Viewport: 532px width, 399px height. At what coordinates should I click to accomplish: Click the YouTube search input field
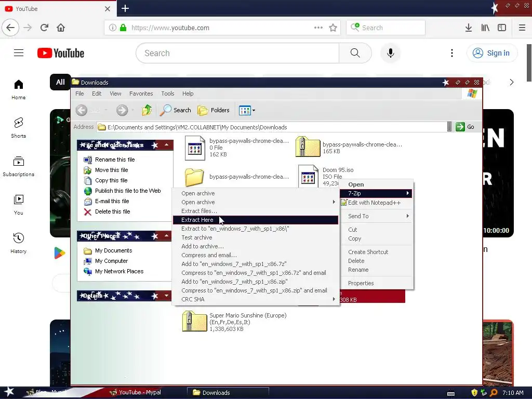click(x=237, y=53)
